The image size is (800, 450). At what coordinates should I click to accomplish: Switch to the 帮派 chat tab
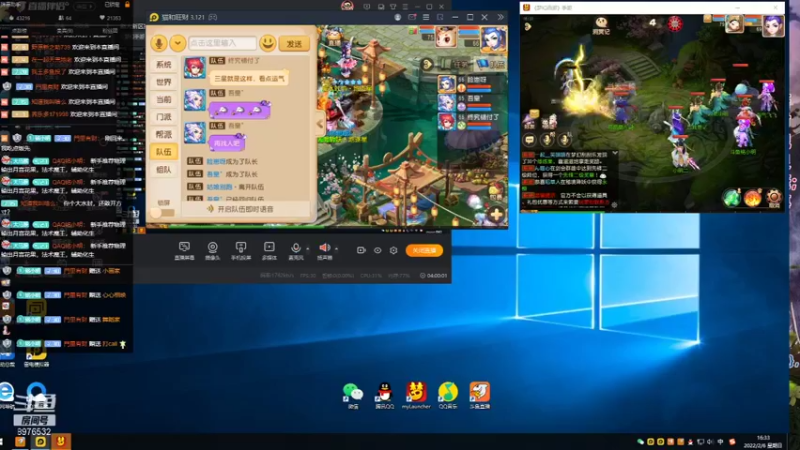click(x=164, y=134)
